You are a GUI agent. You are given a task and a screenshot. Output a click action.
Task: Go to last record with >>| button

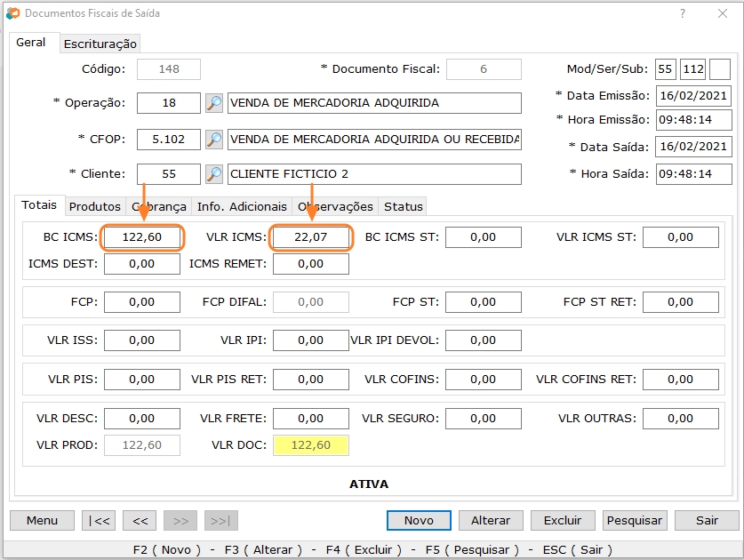(221, 521)
